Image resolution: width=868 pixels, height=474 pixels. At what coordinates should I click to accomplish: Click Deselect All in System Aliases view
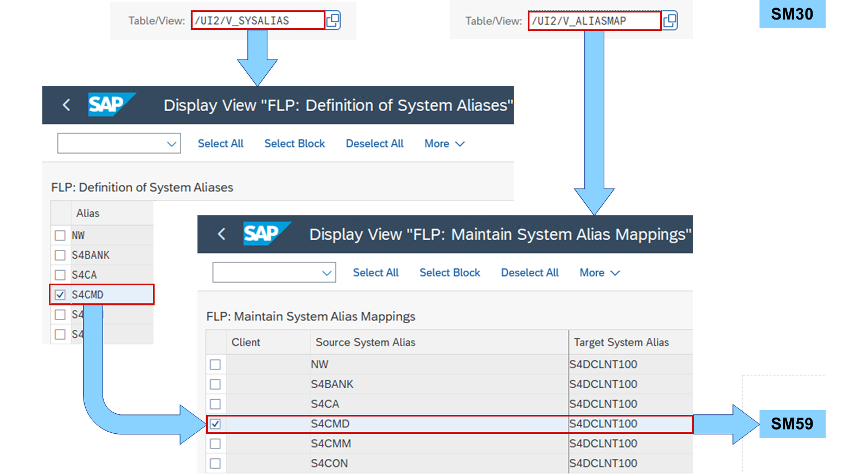coord(375,144)
